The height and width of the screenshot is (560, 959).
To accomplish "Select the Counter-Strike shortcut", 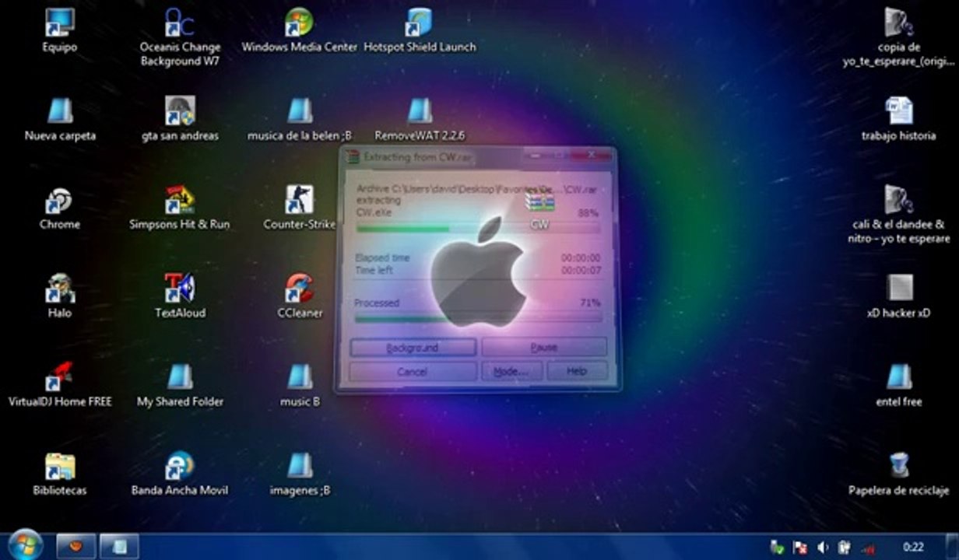I will pyautogui.click(x=300, y=208).
